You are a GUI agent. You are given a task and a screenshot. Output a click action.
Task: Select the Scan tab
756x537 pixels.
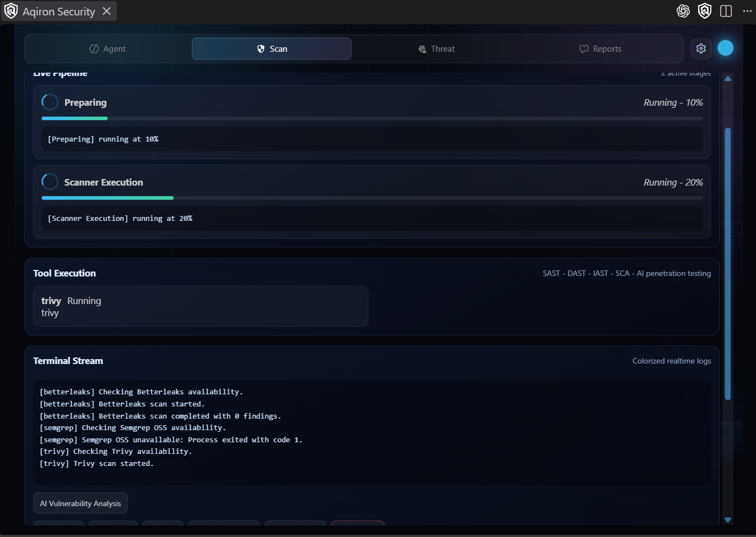point(272,49)
